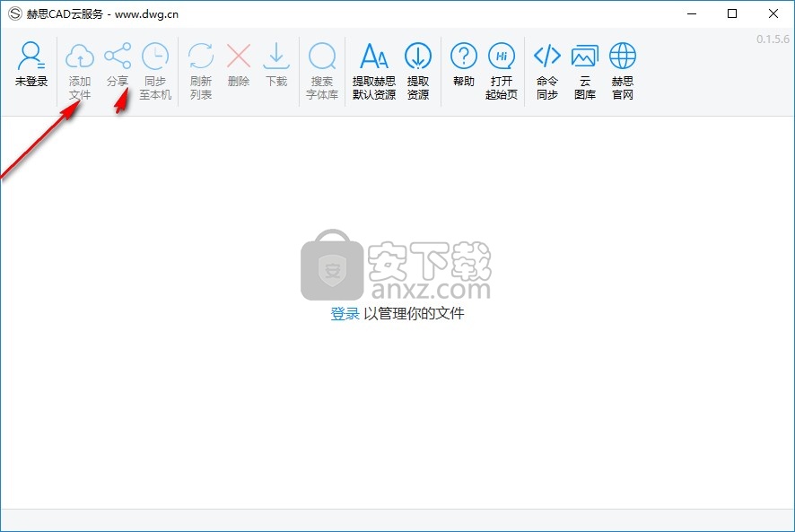Click the 分享 share icon

[x=118, y=56]
